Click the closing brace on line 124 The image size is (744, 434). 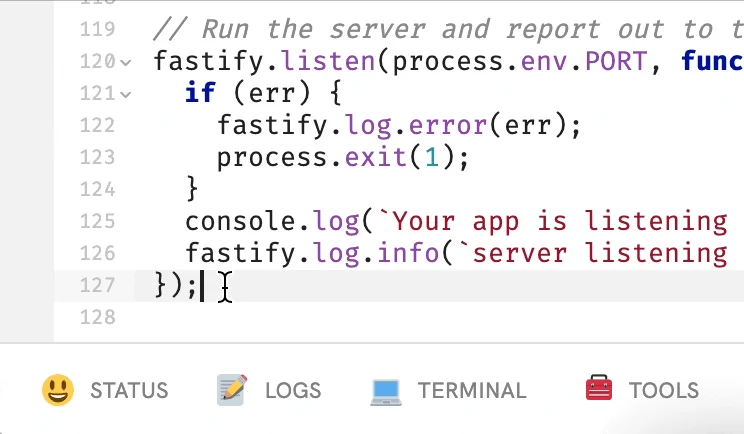click(x=192, y=190)
